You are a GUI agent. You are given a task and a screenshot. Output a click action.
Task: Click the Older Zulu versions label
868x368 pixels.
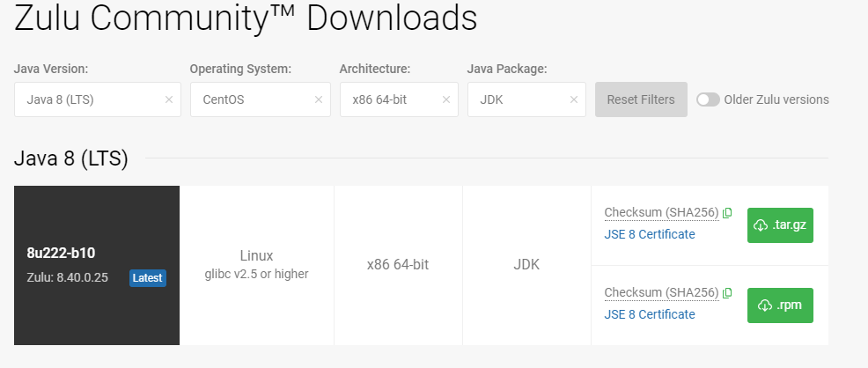776,99
